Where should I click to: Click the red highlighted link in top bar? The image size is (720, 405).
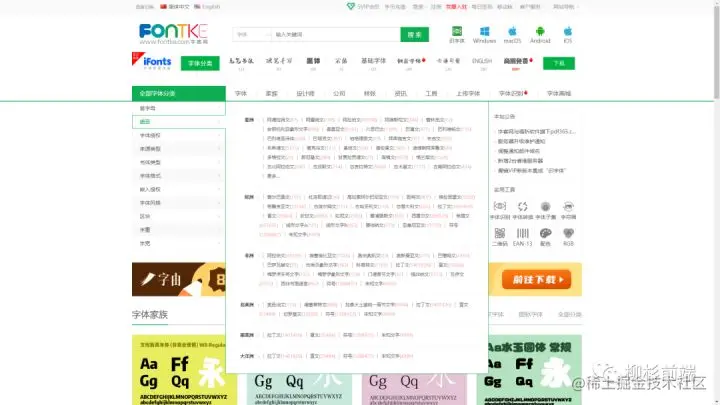[456, 6]
